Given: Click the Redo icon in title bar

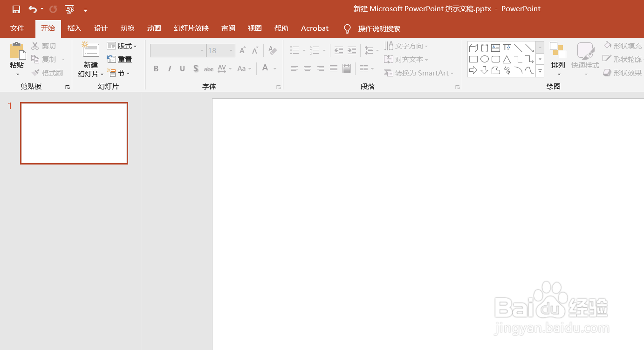Looking at the screenshot, I should coord(53,9).
